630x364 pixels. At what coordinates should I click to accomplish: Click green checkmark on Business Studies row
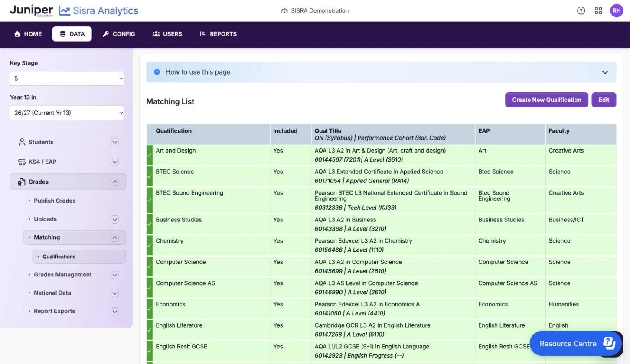[150, 224]
